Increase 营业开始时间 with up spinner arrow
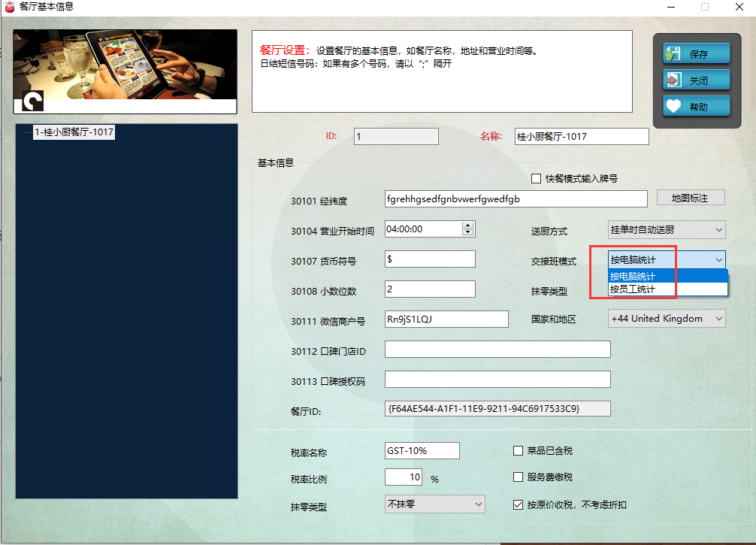Image resolution: width=756 pixels, height=545 pixels. [x=467, y=226]
